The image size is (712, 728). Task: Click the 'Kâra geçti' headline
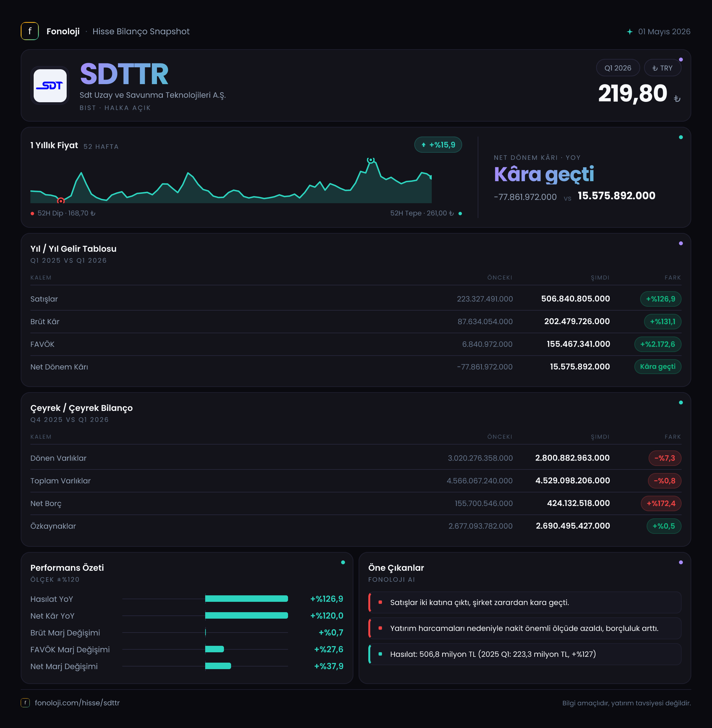coord(544,175)
